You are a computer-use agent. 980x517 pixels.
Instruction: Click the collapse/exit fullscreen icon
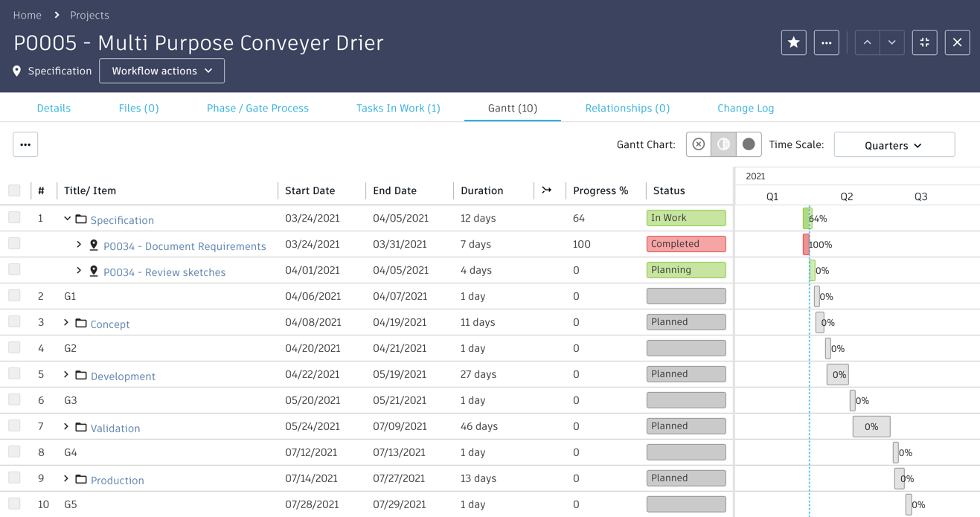924,42
